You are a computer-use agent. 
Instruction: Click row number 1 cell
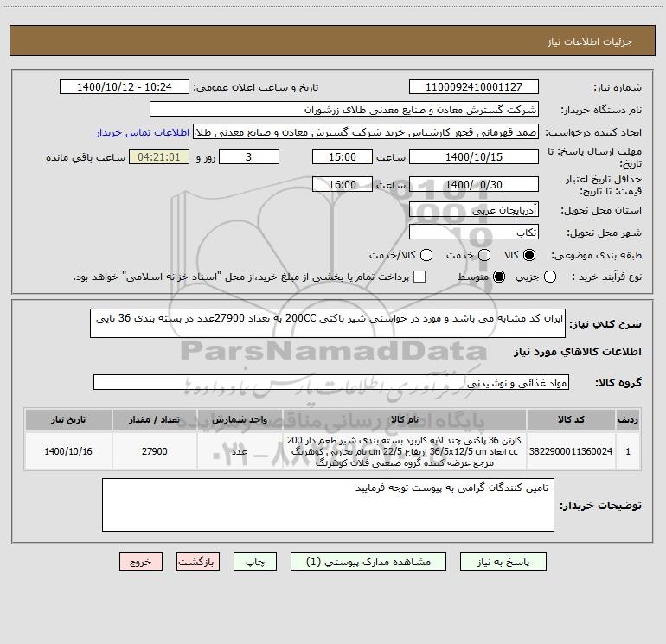[x=628, y=451]
